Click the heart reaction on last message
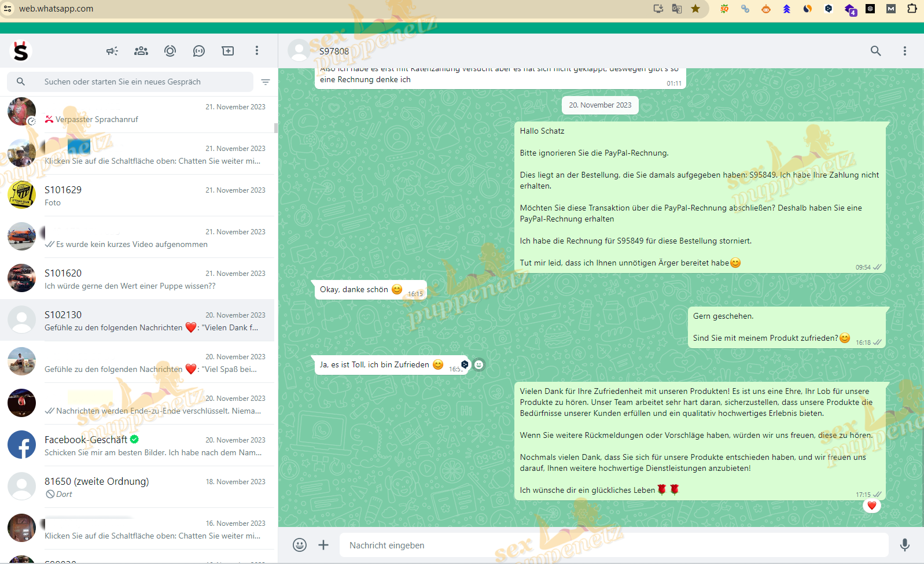This screenshot has height=564, width=924. coord(871,506)
